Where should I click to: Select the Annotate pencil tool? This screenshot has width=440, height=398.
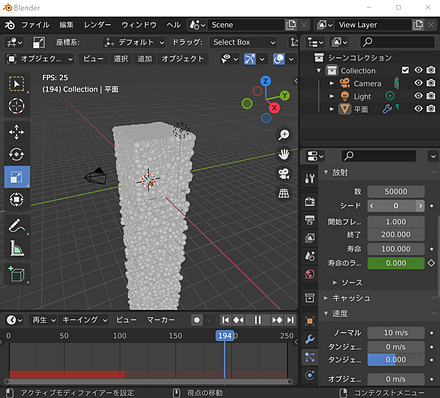click(17, 226)
